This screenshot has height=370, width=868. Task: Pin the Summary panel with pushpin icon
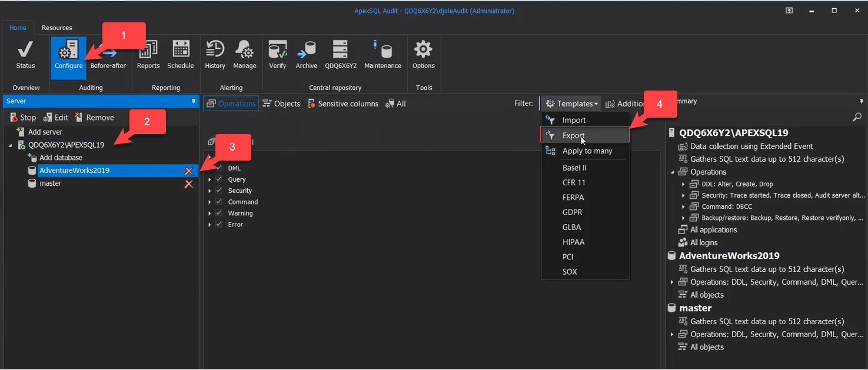pos(862,102)
